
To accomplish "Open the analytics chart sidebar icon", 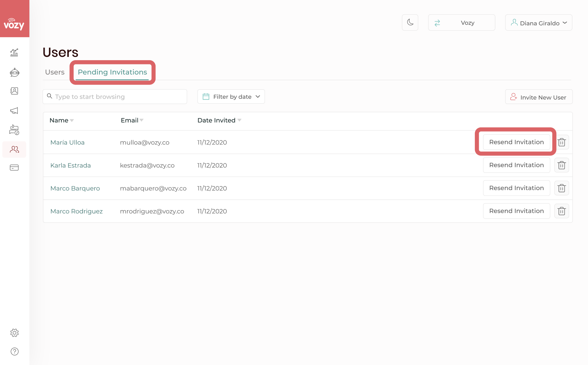I will coord(14,53).
